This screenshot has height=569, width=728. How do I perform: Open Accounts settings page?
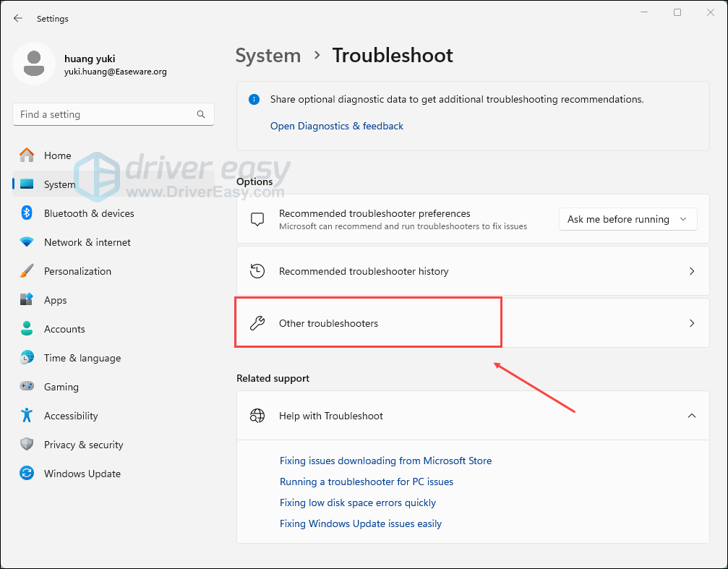click(64, 329)
